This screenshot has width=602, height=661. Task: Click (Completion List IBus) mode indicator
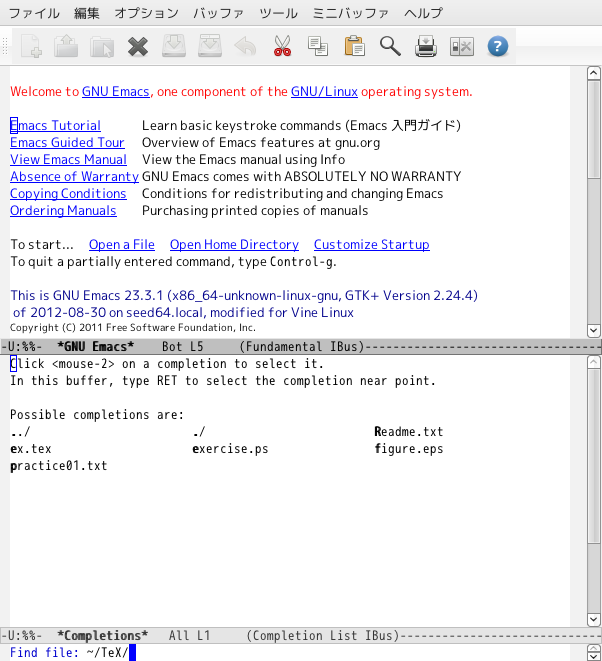(x=322, y=635)
